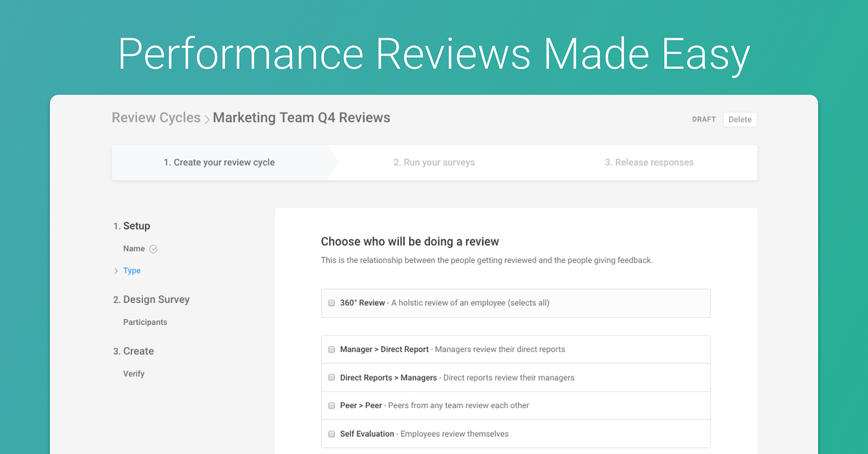Enable the Manager > Direct Report checkbox
Image resolution: width=868 pixels, height=454 pixels.
(x=331, y=349)
